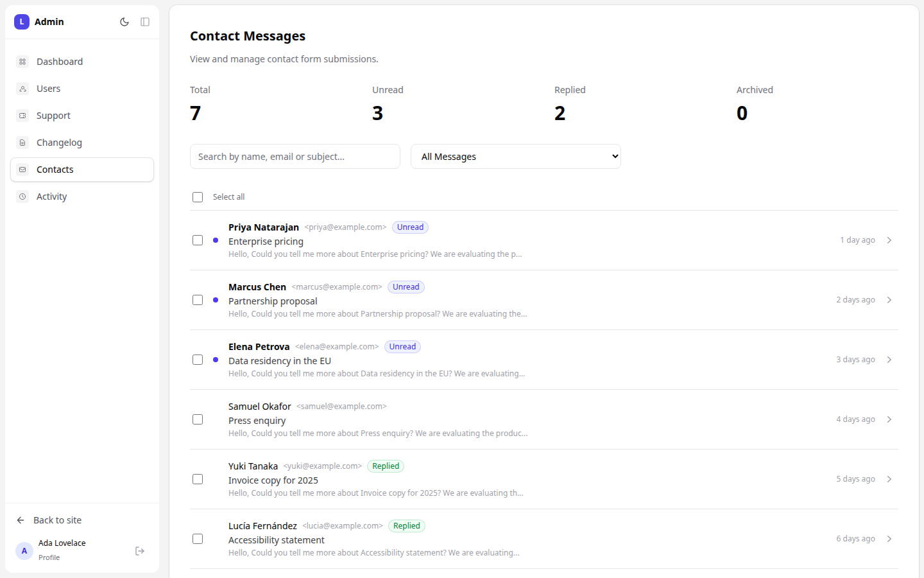The image size is (924, 578).
Task: Expand Lucía Fernández message via chevron
Action: click(889, 539)
